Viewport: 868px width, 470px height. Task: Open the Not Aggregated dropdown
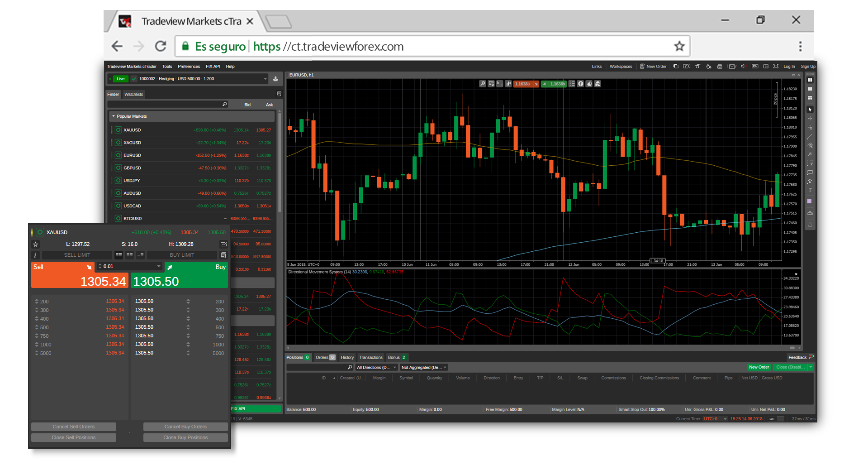pyautogui.click(x=424, y=368)
